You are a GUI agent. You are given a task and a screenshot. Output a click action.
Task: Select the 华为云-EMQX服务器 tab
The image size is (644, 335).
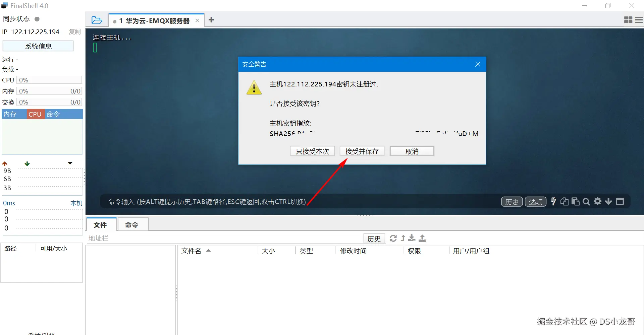157,20
